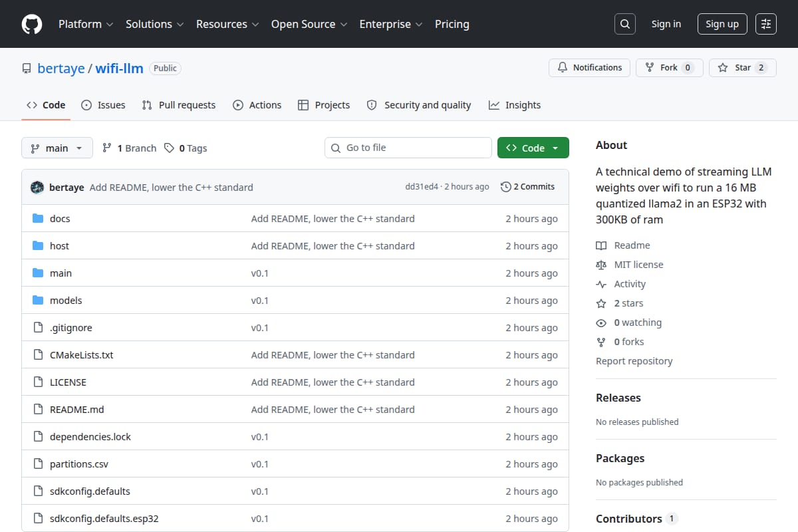Switch to the Actions tab
798x532 pixels.
257,105
